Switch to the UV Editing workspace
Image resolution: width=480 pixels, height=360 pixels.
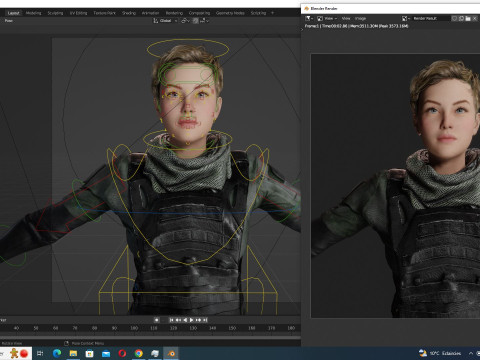(x=78, y=13)
